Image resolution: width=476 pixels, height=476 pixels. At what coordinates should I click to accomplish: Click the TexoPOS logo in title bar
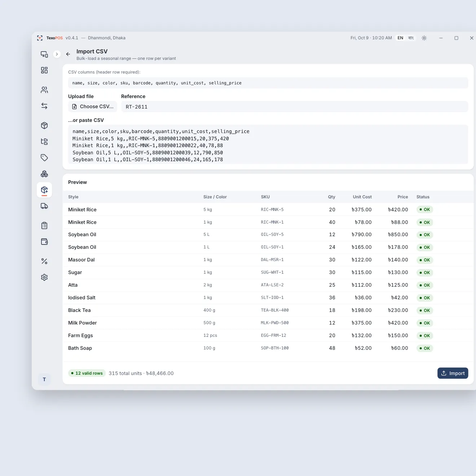tap(50, 38)
